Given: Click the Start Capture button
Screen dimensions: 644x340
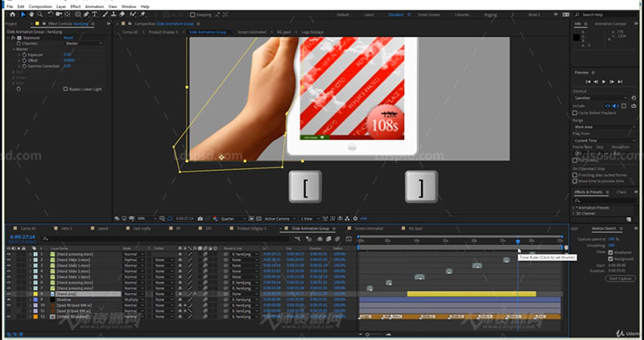Looking at the screenshot, I should tap(620, 279).
